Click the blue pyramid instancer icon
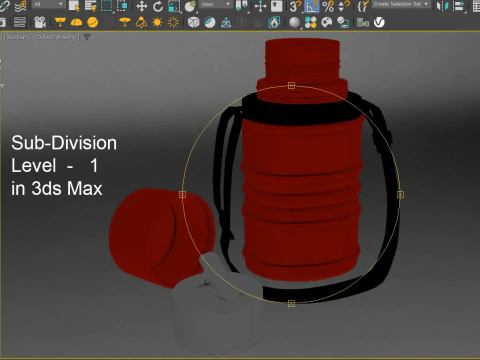 click(x=226, y=22)
